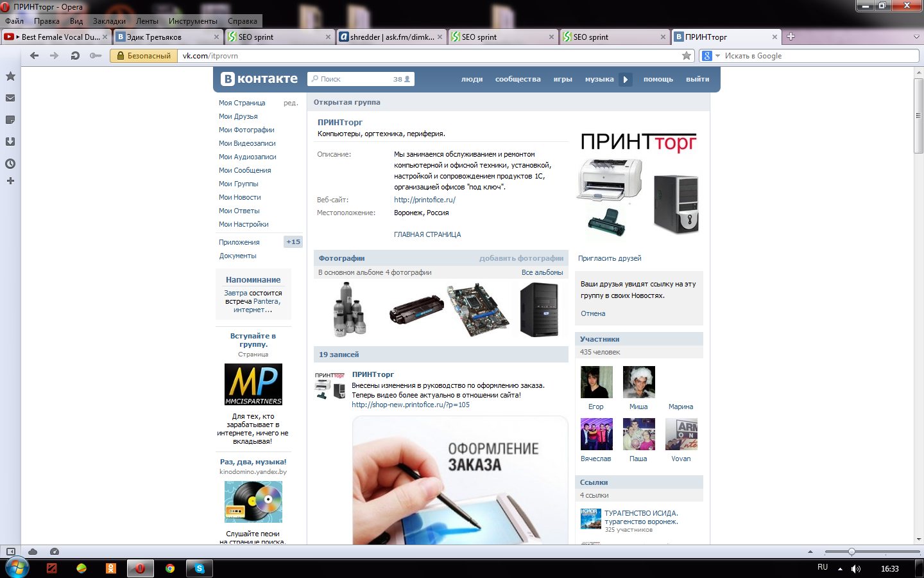Open the Mail panel in Opera sidebar
Viewport: 924px width, 578px height.
(10, 98)
